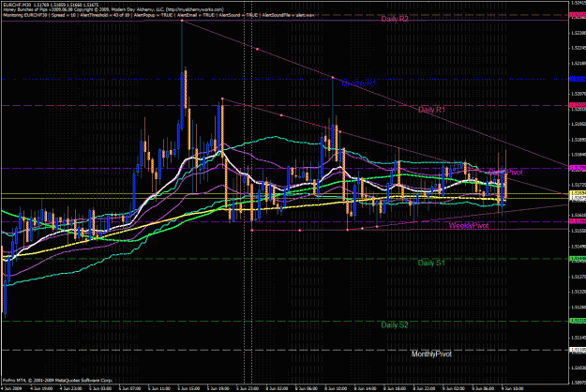Click the 5 Jun 11:00 time label

pyautogui.click(x=159, y=388)
